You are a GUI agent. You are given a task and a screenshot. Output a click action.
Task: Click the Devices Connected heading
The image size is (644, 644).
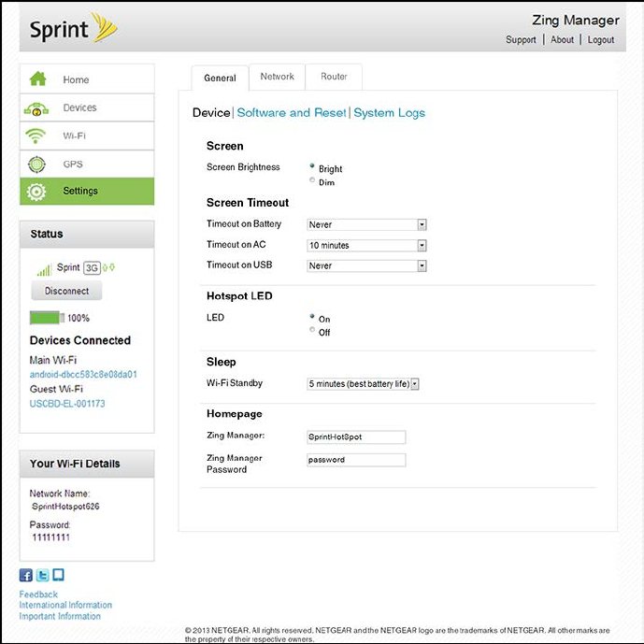[80, 340]
